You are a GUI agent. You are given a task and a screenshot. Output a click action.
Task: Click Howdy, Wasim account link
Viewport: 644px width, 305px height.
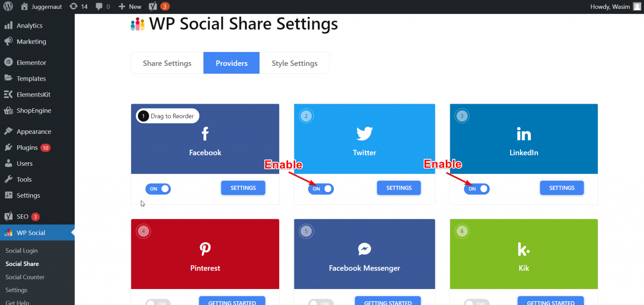(610, 6)
